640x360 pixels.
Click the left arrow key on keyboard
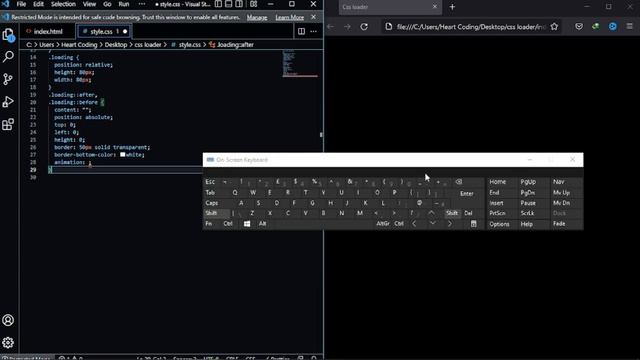[414, 224]
